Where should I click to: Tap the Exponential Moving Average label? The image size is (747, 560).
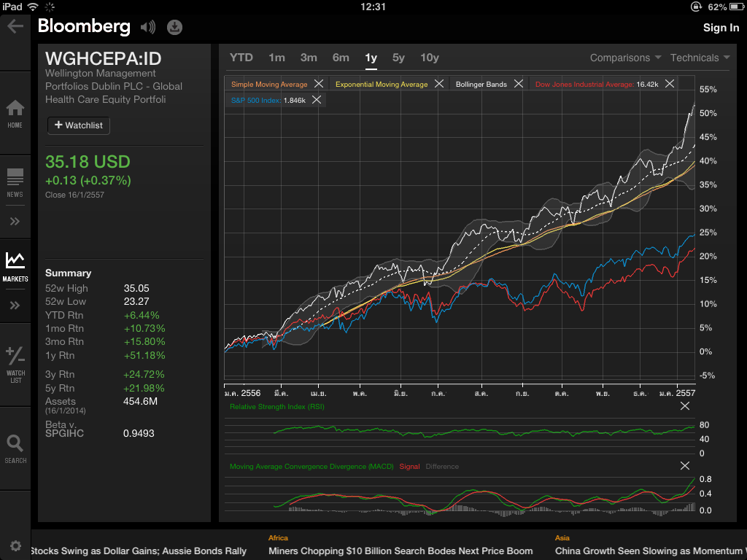pyautogui.click(x=382, y=85)
